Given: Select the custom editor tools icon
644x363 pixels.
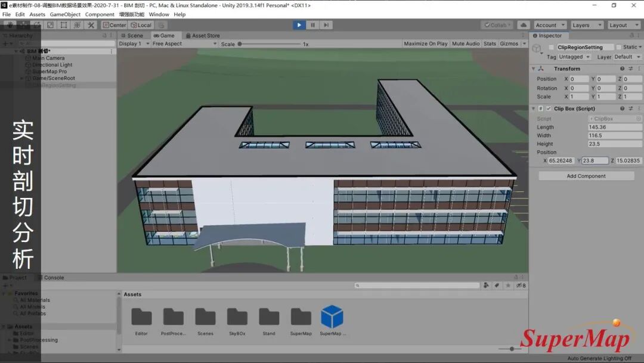Looking at the screenshot, I should [x=91, y=25].
